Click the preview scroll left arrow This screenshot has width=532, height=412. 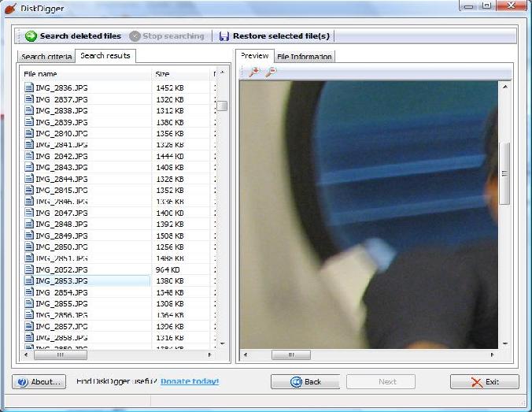coord(246,355)
